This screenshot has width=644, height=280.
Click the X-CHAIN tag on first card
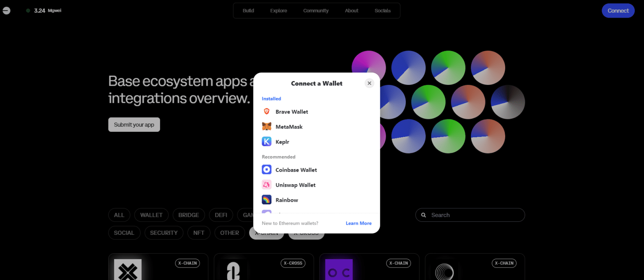(187, 263)
